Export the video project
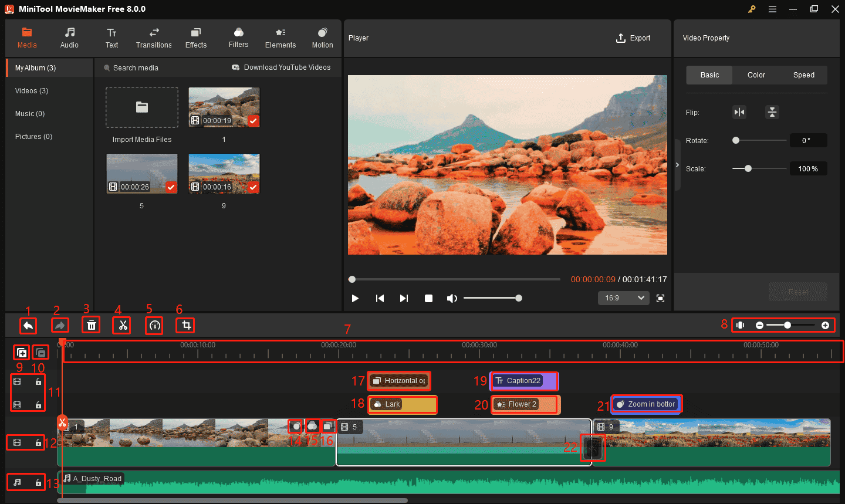This screenshot has width=845, height=504. pos(633,38)
